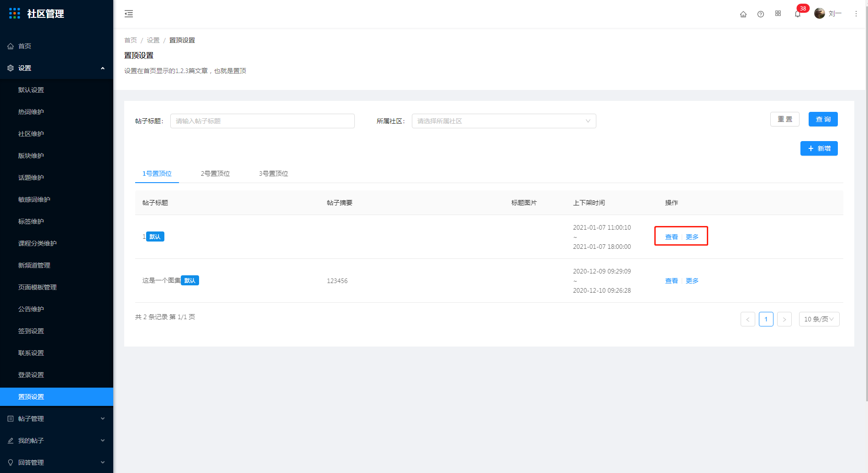The width and height of the screenshot is (868, 473).
Task: Open 社区维护 in the sidebar
Action: [31, 134]
